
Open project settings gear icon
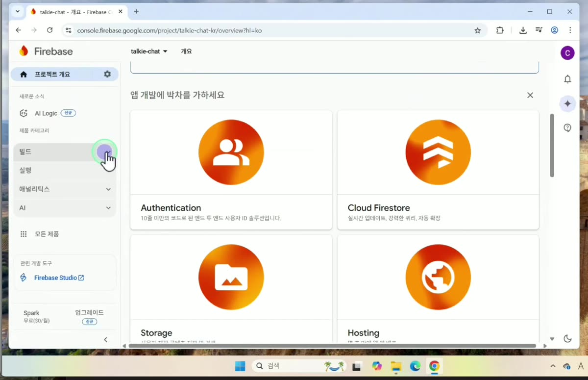click(x=107, y=74)
